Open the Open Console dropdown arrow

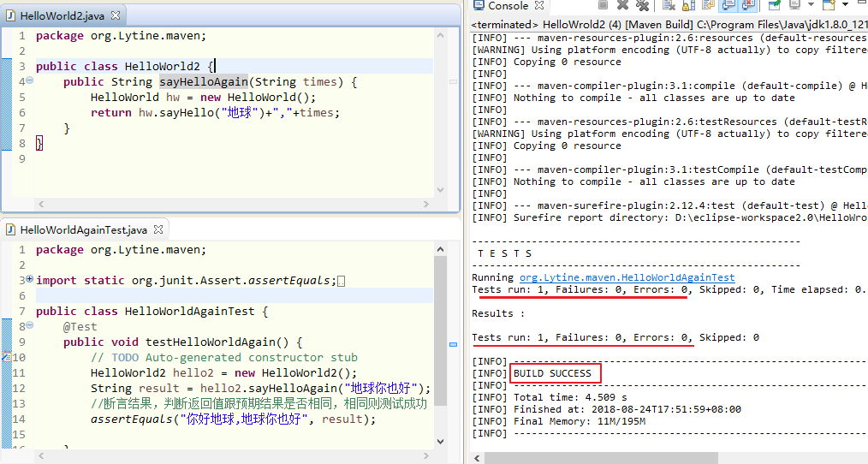[845, 4]
